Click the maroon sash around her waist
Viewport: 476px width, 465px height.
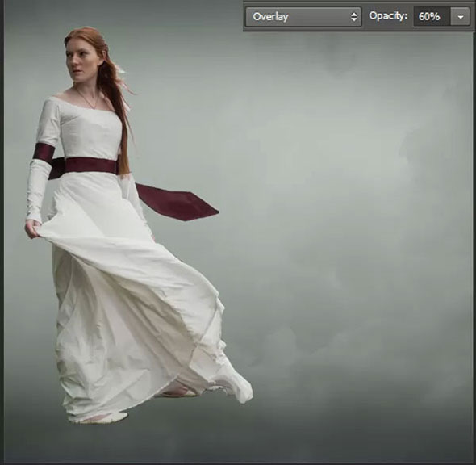point(90,165)
